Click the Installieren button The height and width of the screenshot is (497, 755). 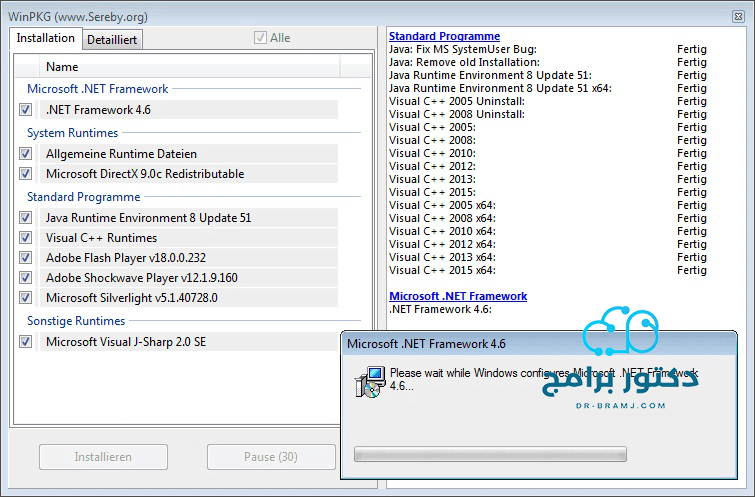click(x=103, y=457)
